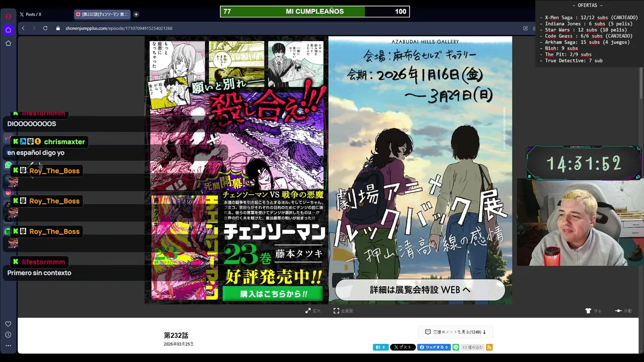Enlarge the viewer with 拡大
The image size is (644, 362).
click(x=313, y=311)
